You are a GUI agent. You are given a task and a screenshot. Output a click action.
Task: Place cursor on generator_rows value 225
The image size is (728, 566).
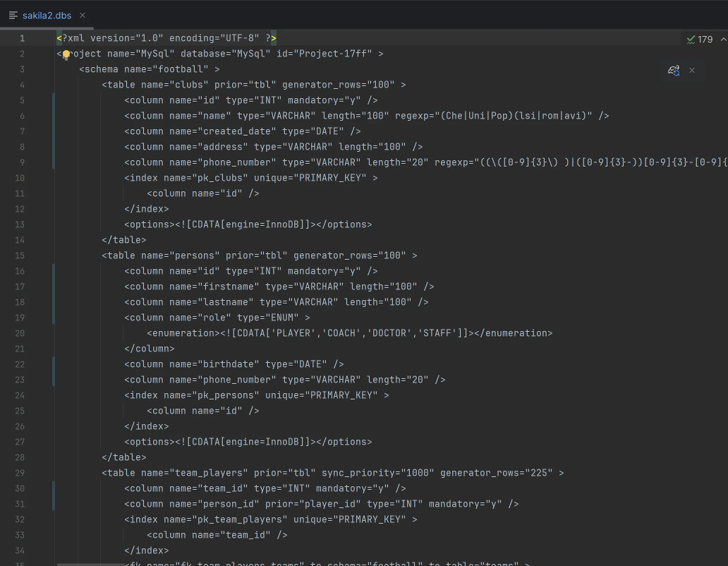coord(539,472)
